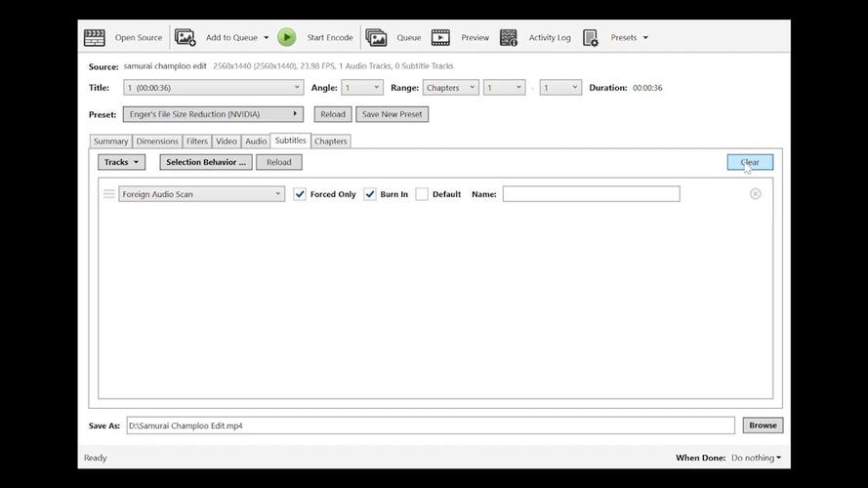Open the end chapter dropdown
Viewport: 868px width, 488px height.
(560, 88)
